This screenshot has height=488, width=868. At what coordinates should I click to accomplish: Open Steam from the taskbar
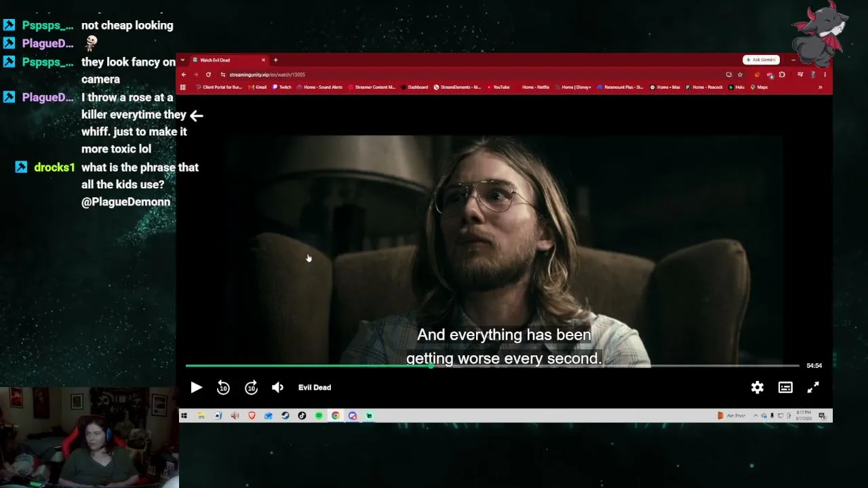(x=285, y=416)
